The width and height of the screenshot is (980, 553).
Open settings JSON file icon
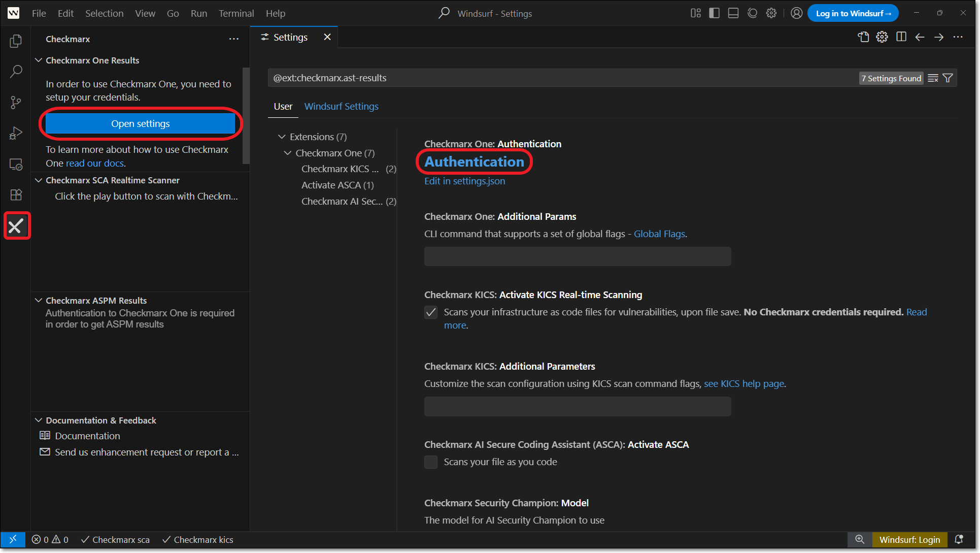pyautogui.click(x=863, y=37)
